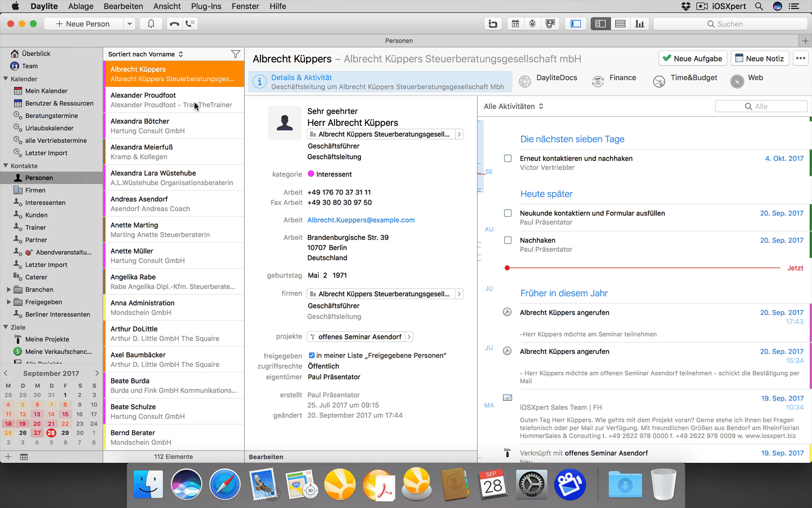
Task: Click the calendar-and-person toolbar icon
Action: click(x=550, y=24)
